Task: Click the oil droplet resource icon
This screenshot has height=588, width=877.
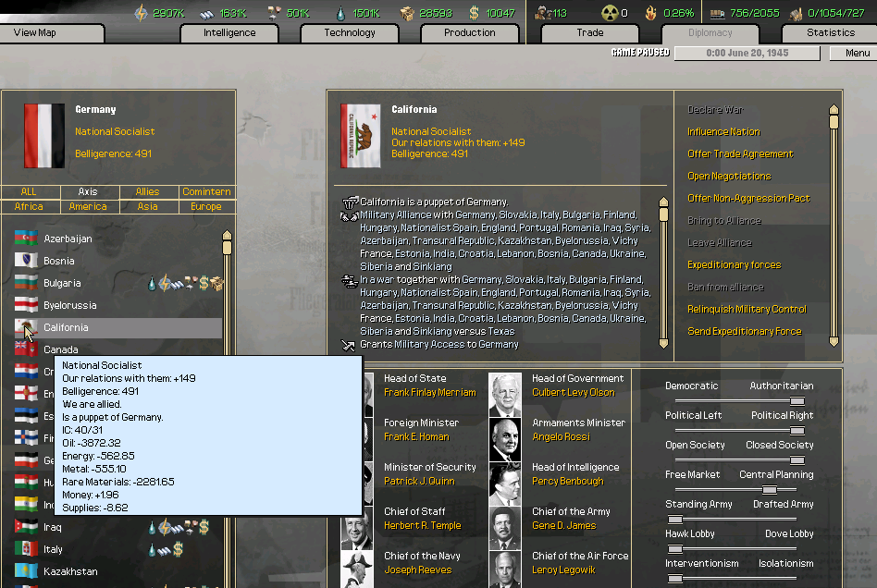Action: pyautogui.click(x=341, y=13)
